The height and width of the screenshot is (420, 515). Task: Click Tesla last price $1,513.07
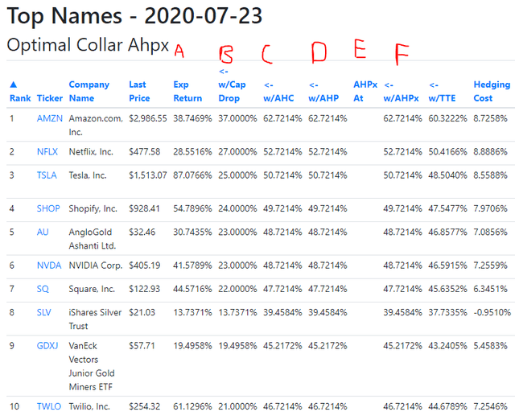click(148, 175)
